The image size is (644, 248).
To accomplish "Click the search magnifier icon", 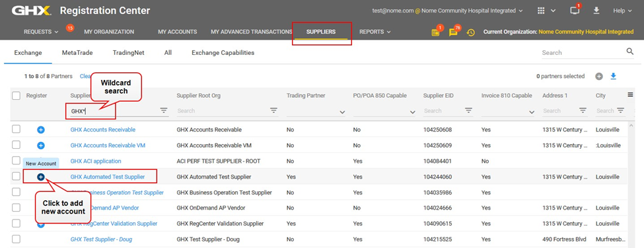I will [x=630, y=52].
